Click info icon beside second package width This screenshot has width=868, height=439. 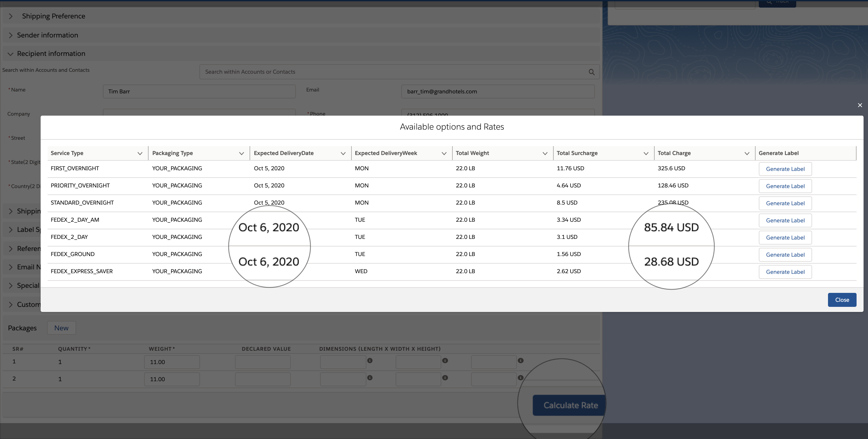coord(445,378)
